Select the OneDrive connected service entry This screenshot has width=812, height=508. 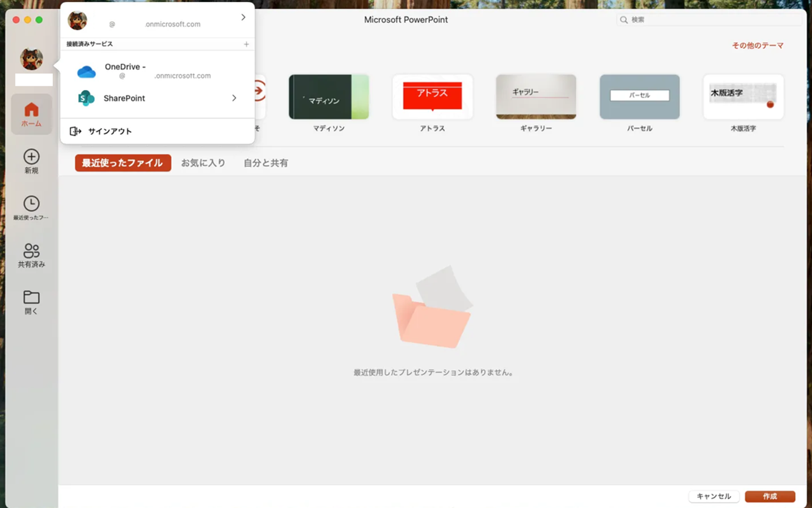157,71
